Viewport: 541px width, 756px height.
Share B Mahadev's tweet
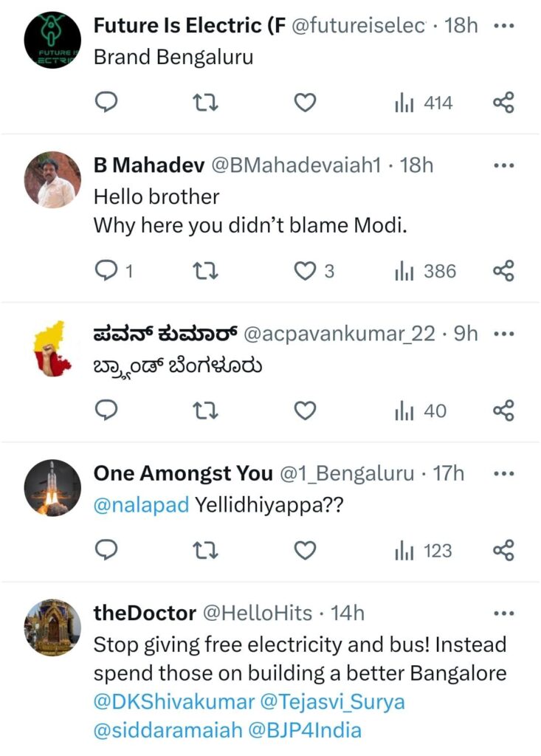coord(503,272)
